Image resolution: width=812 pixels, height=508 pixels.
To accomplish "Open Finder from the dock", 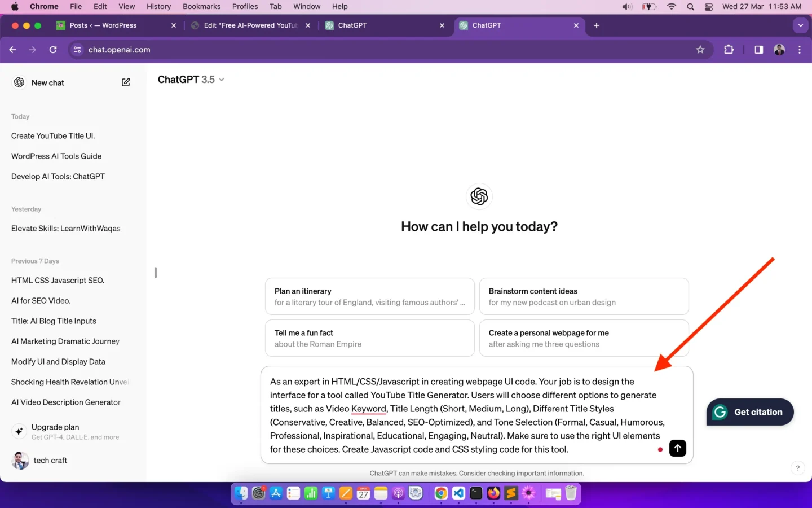I will 241,493.
